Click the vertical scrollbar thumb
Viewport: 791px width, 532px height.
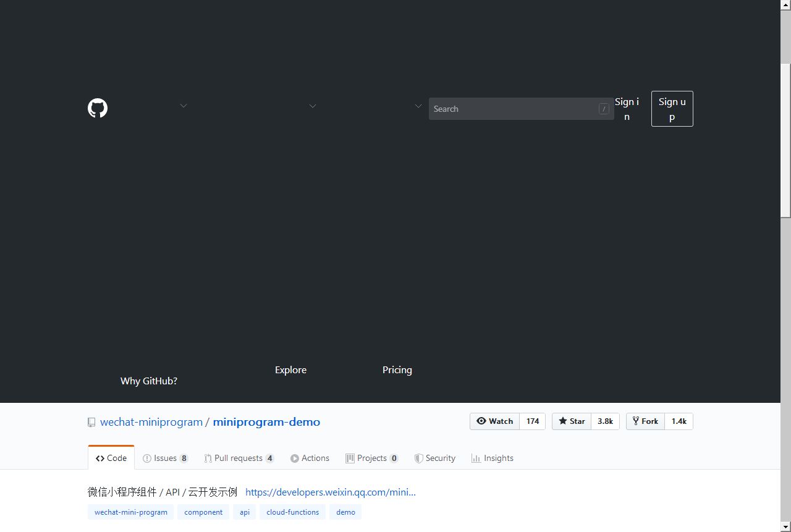pyautogui.click(x=785, y=140)
